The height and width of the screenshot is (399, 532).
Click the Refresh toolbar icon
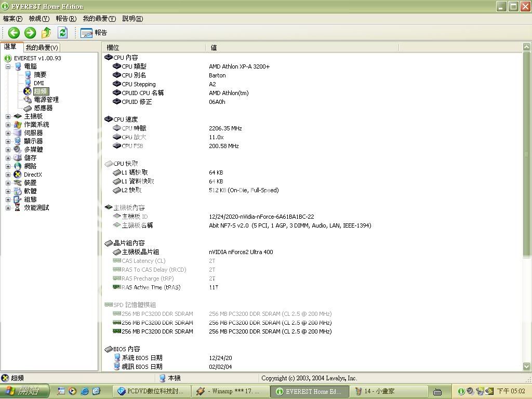point(62,33)
